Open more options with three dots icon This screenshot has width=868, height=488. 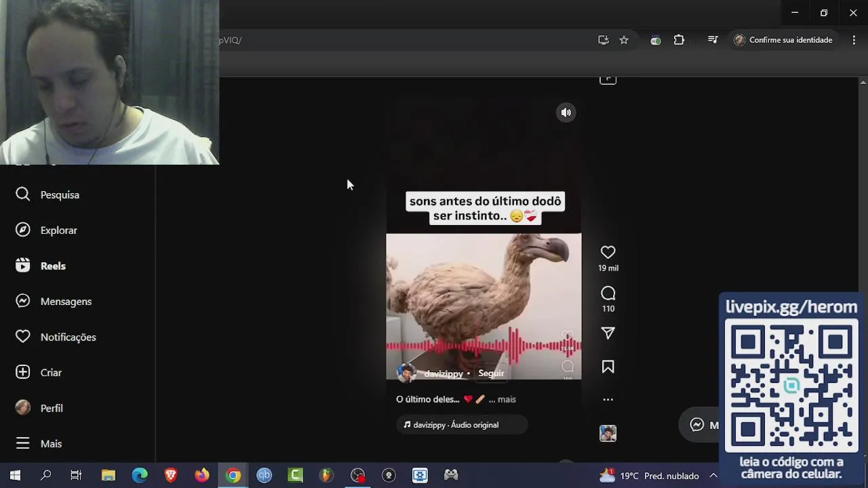tap(608, 400)
